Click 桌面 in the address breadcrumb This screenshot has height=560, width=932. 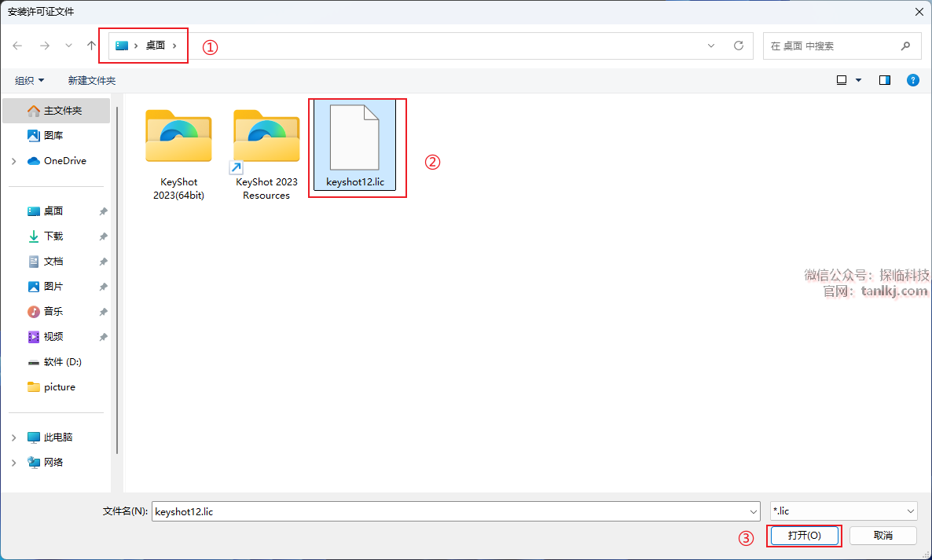click(x=155, y=46)
